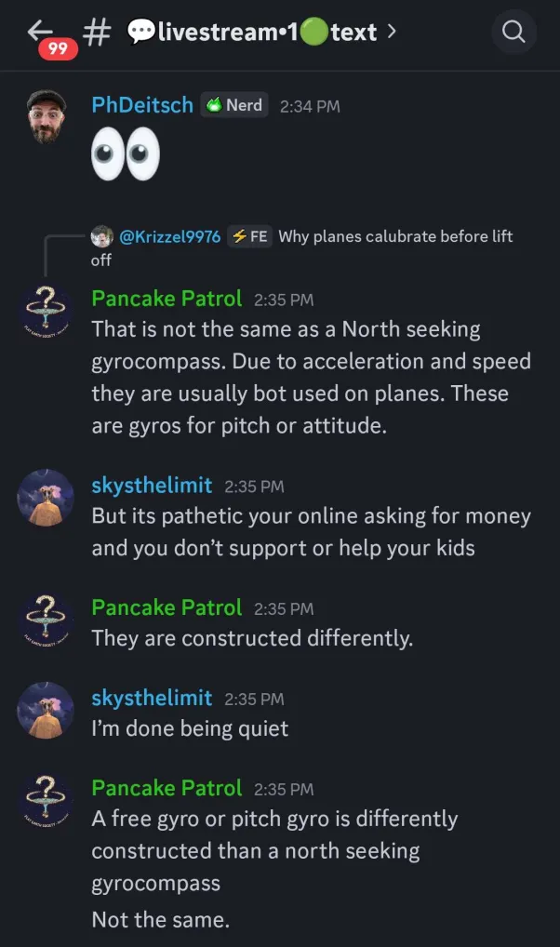Screen dimensions: 560x947
Task: Open PhDeitsch's profile avatar
Action: click(47, 117)
